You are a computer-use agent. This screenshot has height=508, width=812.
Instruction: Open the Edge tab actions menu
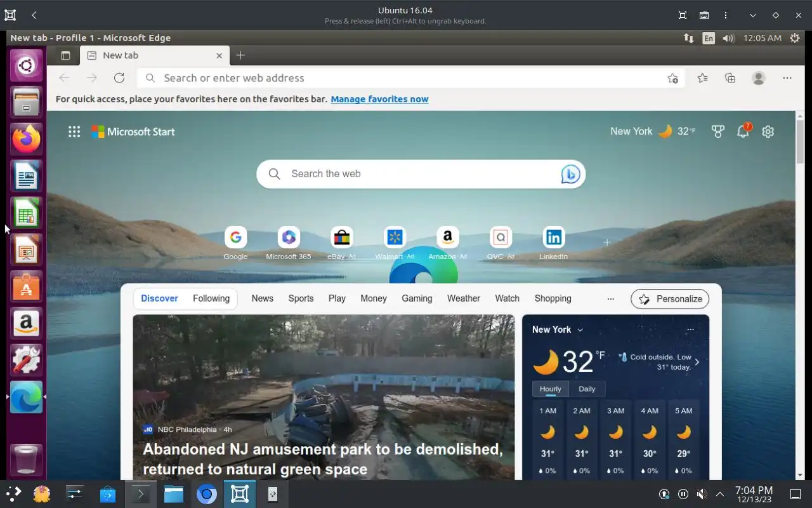65,55
